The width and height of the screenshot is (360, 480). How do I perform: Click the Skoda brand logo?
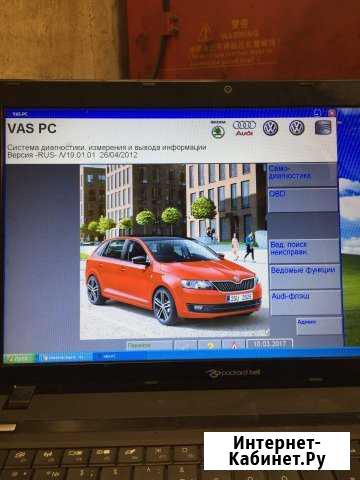point(218,130)
